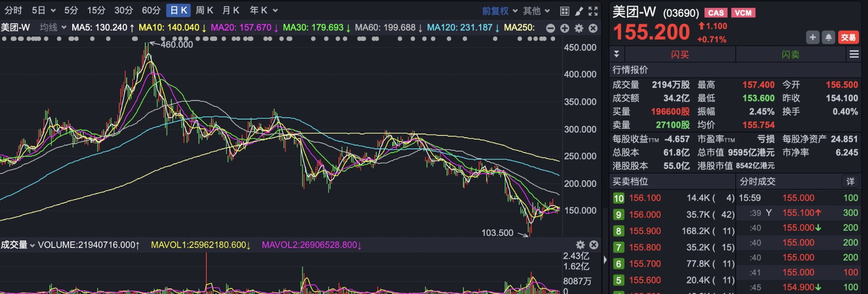Click the CAS badge

click(x=716, y=13)
